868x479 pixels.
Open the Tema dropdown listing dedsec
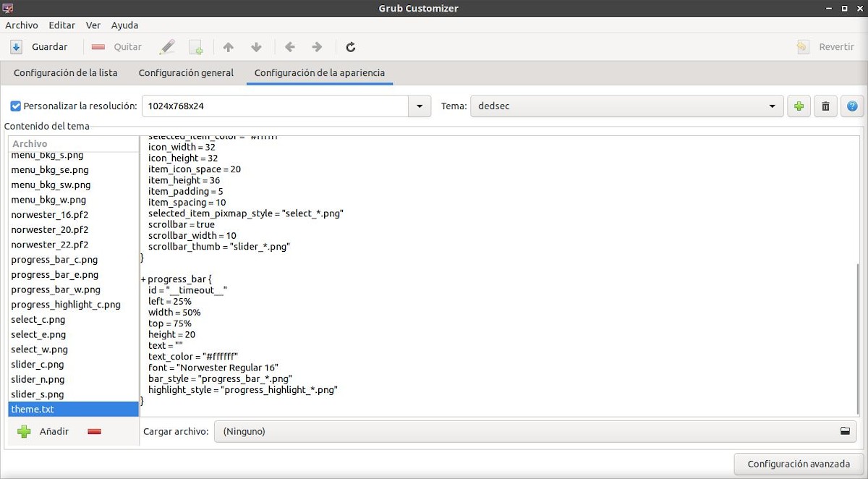[x=772, y=106]
